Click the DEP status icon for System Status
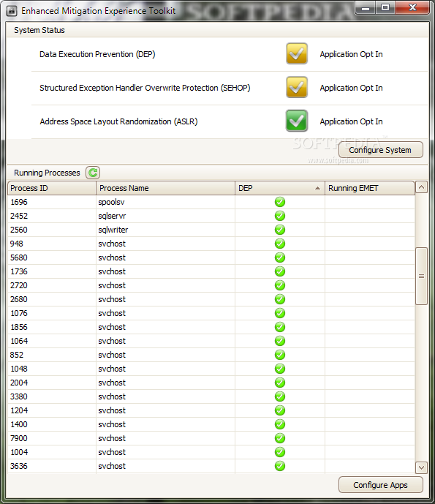435x504 pixels. point(297,53)
